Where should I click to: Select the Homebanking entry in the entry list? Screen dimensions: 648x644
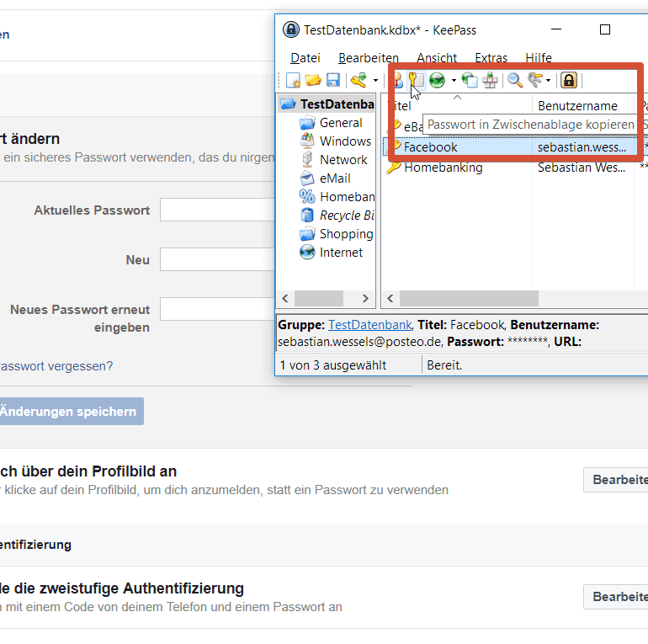click(443, 168)
